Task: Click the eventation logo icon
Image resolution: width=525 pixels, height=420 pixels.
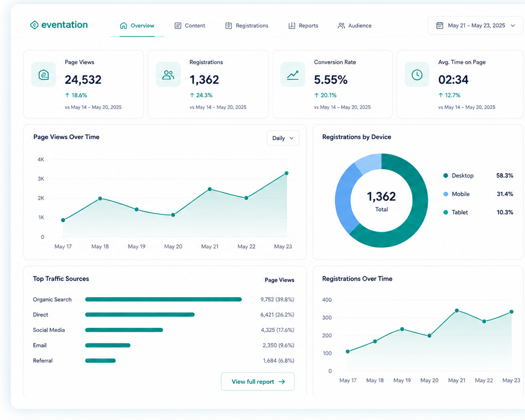Action: pyautogui.click(x=34, y=25)
